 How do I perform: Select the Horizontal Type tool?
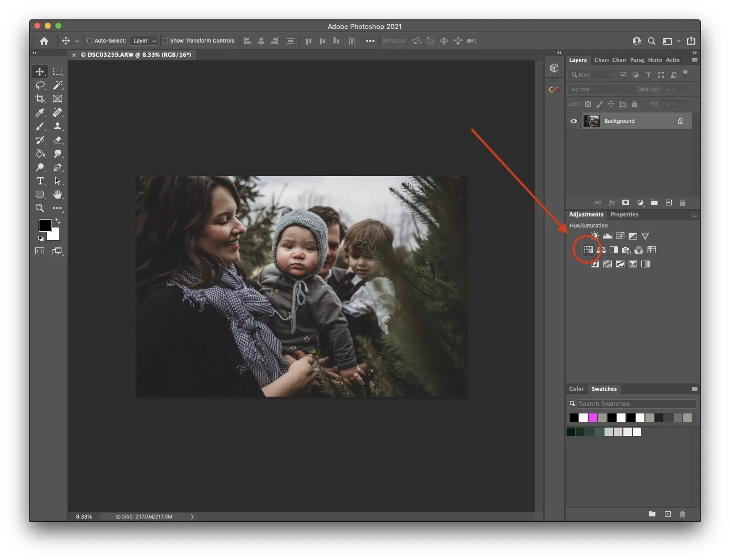coord(40,181)
